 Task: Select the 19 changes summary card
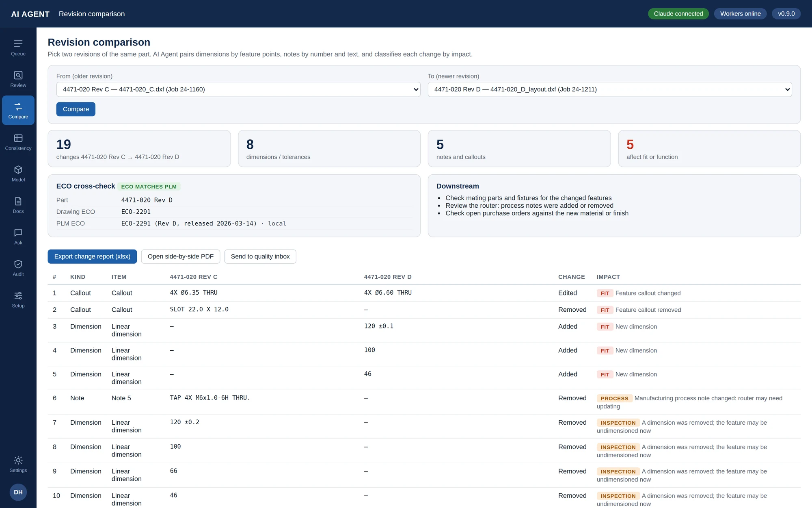click(x=139, y=149)
